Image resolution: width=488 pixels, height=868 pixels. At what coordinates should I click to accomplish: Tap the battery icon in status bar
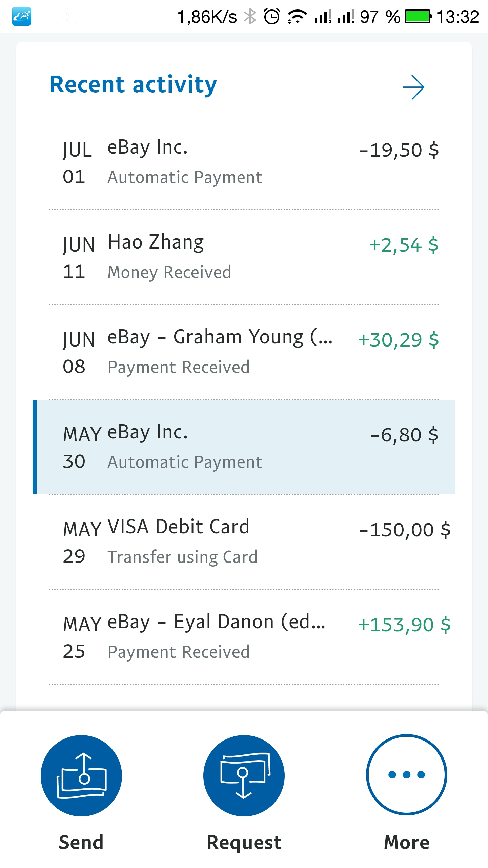pos(418,16)
